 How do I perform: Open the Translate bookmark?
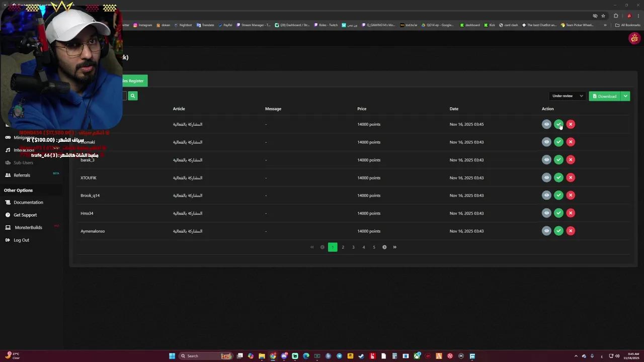point(205,25)
